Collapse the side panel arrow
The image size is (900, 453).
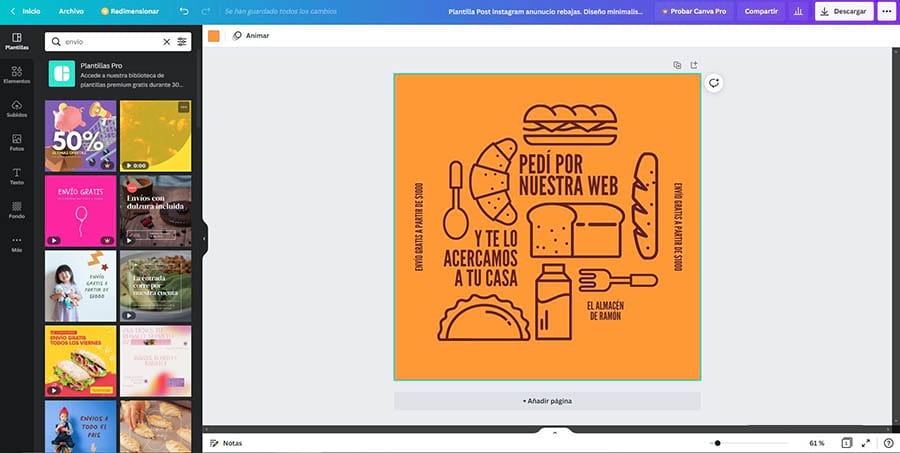[204, 238]
